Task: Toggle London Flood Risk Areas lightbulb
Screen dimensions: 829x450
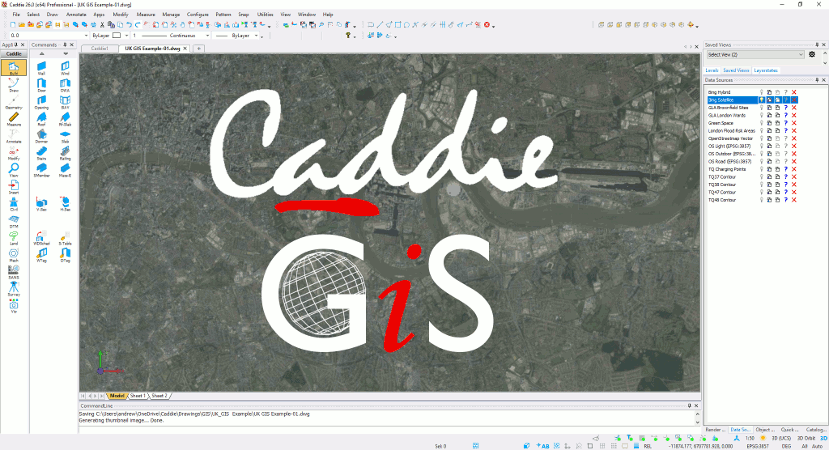Action: tap(761, 131)
